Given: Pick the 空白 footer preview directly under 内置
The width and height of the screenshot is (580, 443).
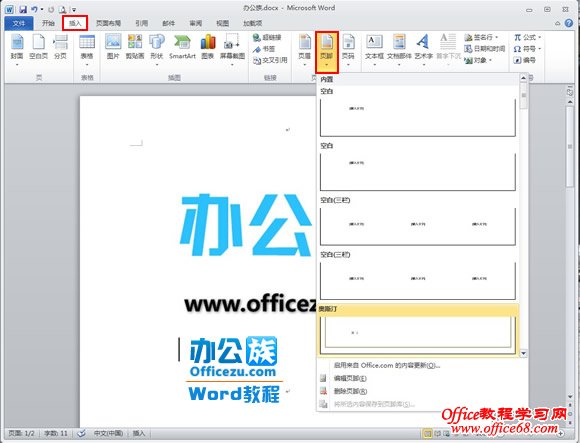Looking at the screenshot, I should pos(418,118).
